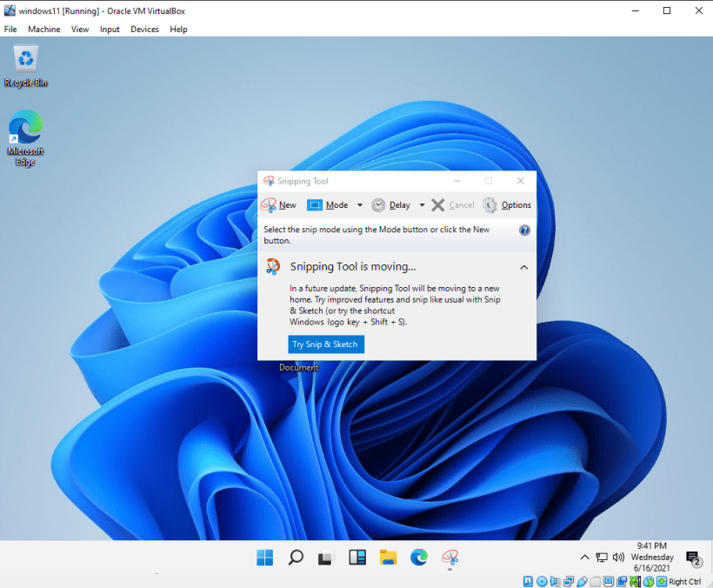Expand the taskbar hidden icons chevron
This screenshot has height=588, width=713.
pos(585,558)
